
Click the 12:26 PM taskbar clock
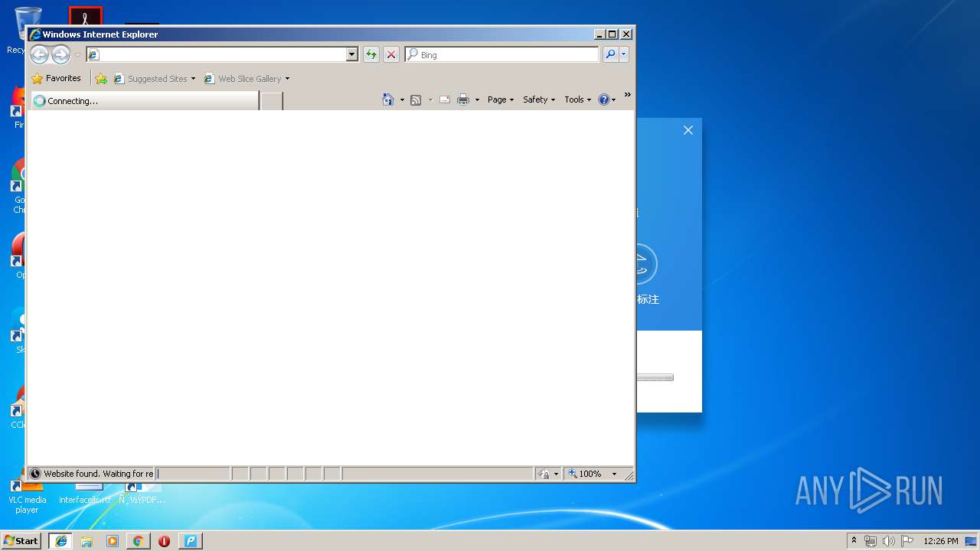pos(941,541)
